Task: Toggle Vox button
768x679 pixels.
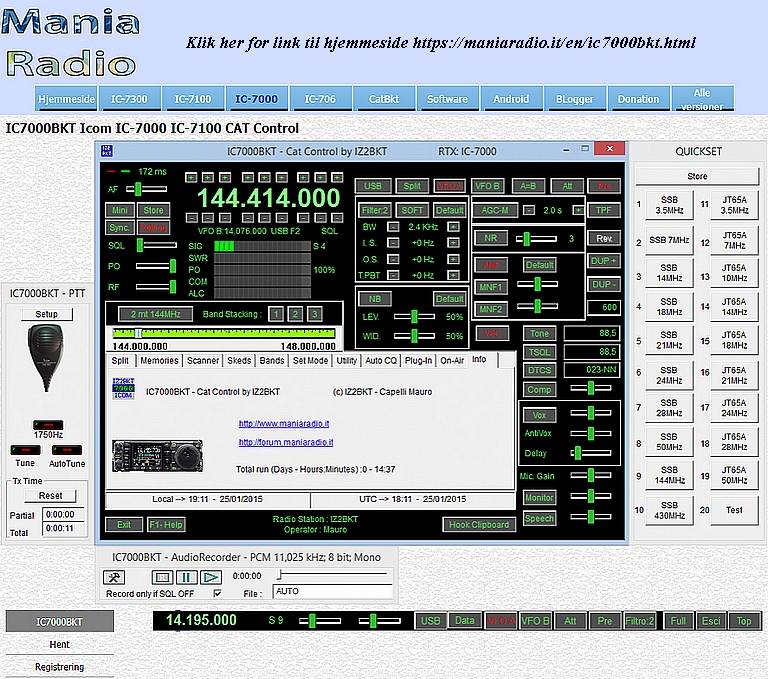Action: [x=539, y=415]
